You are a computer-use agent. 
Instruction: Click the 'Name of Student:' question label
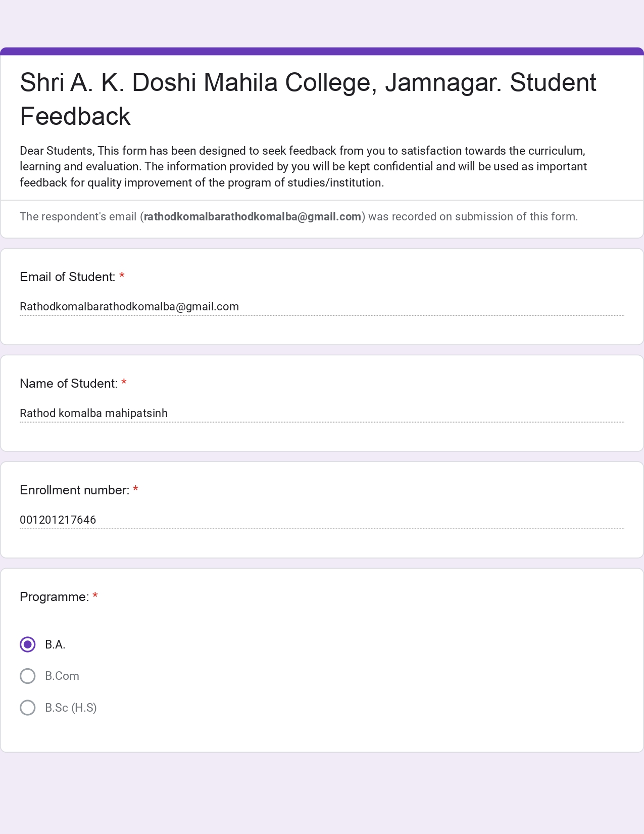click(69, 384)
